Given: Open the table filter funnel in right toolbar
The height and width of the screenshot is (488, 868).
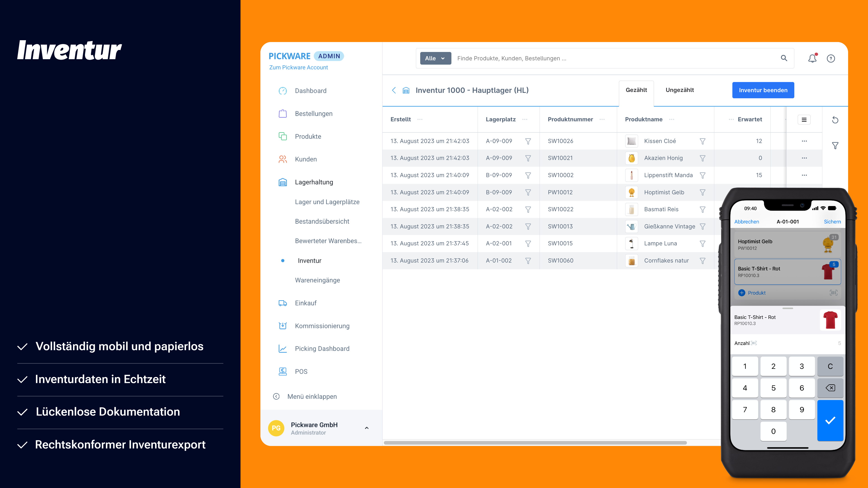Looking at the screenshot, I should pos(835,145).
